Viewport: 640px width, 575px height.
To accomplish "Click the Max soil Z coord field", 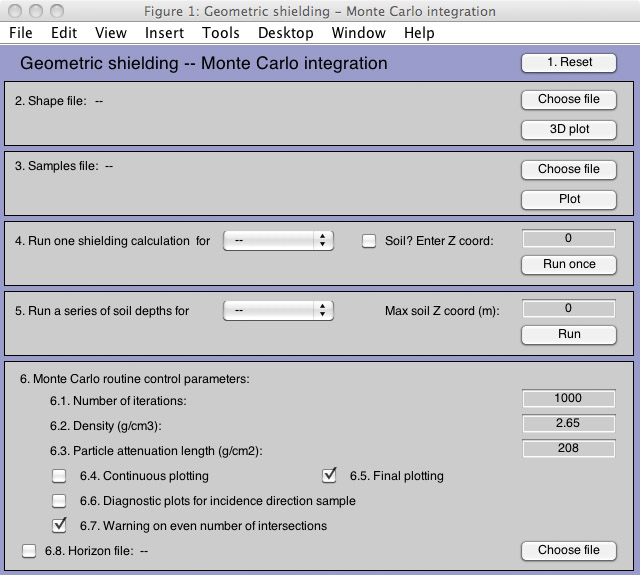I will pos(569,309).
